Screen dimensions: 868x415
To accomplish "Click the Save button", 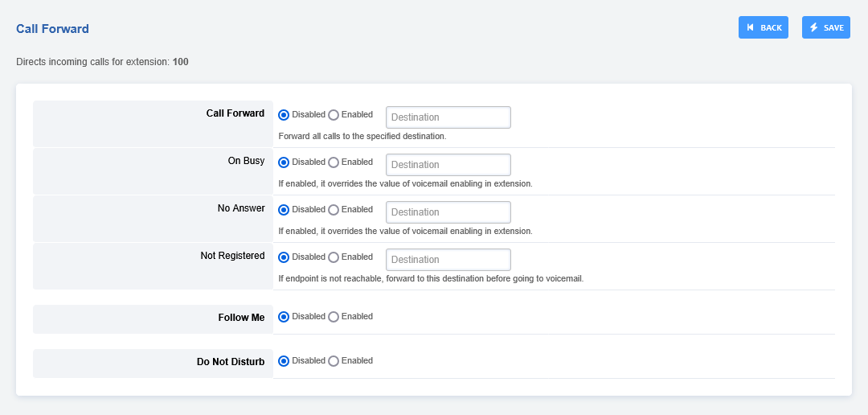I will (x=825, y=27).
